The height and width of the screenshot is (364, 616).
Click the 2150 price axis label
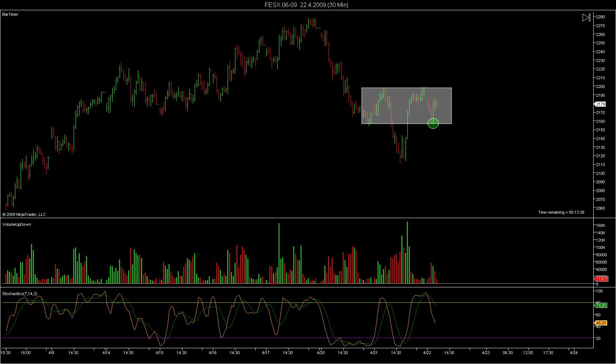click(x=600, y=130)
